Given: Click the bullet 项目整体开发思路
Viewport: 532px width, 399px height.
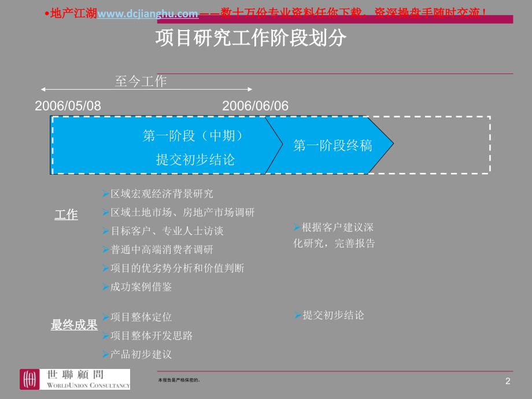Looking at the screenshot, I should (147, 336).
